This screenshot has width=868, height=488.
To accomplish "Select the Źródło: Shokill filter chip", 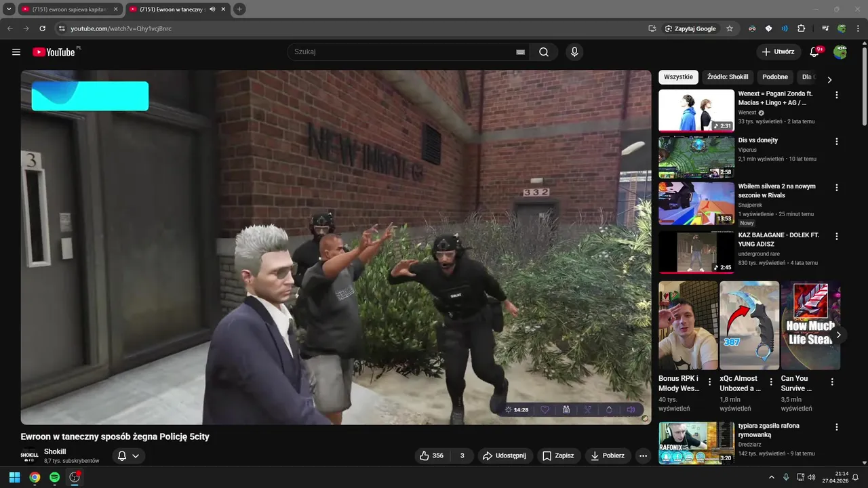I will tap(728, 77).
